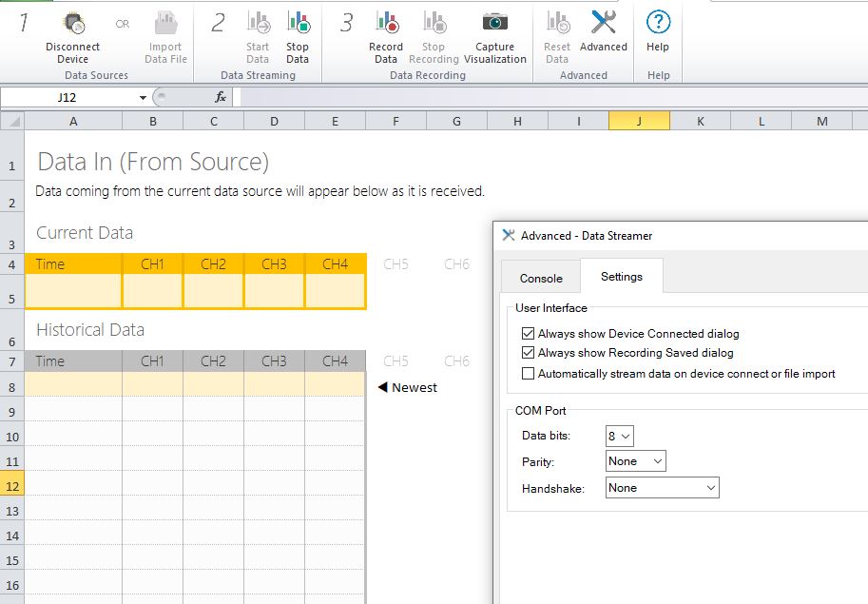The height and width of the screenshot is (604, 868).
Task: Click the Reset Data icon
Action: pyautogui.click(x=557, y=25)
